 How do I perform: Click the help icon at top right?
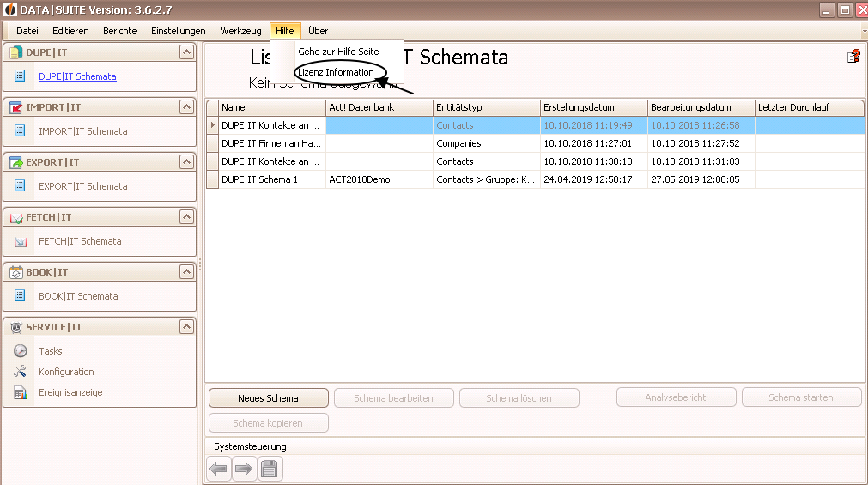[x=853, y=56]
